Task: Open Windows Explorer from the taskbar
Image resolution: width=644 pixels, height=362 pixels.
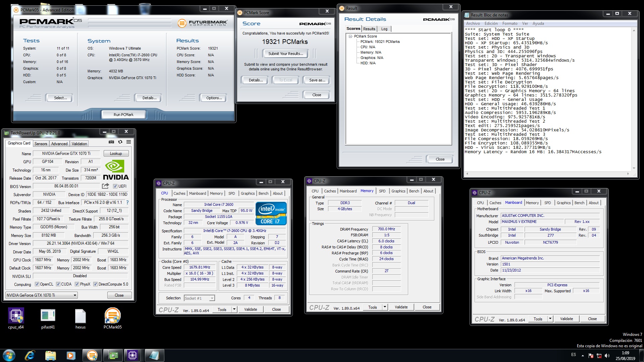Action: pos(50,355)
